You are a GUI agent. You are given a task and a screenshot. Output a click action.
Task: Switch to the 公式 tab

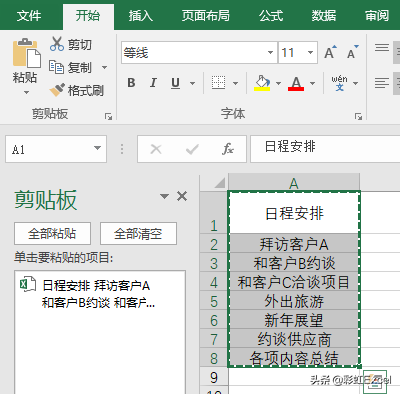click(271, 16)
